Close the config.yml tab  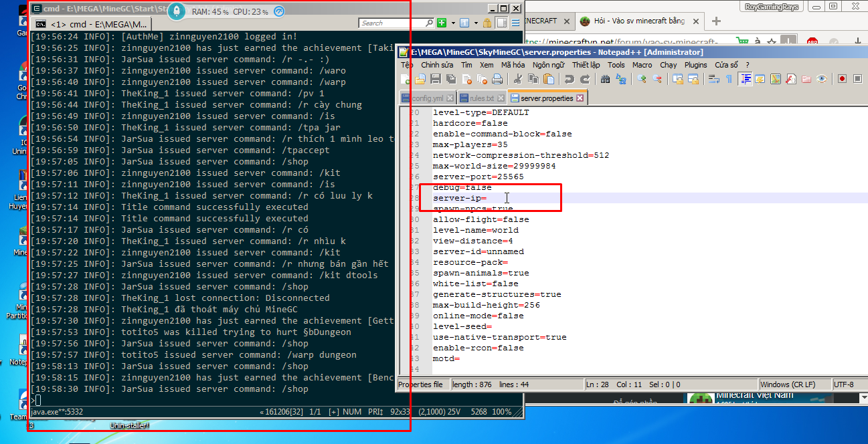(x=450, y=98)
